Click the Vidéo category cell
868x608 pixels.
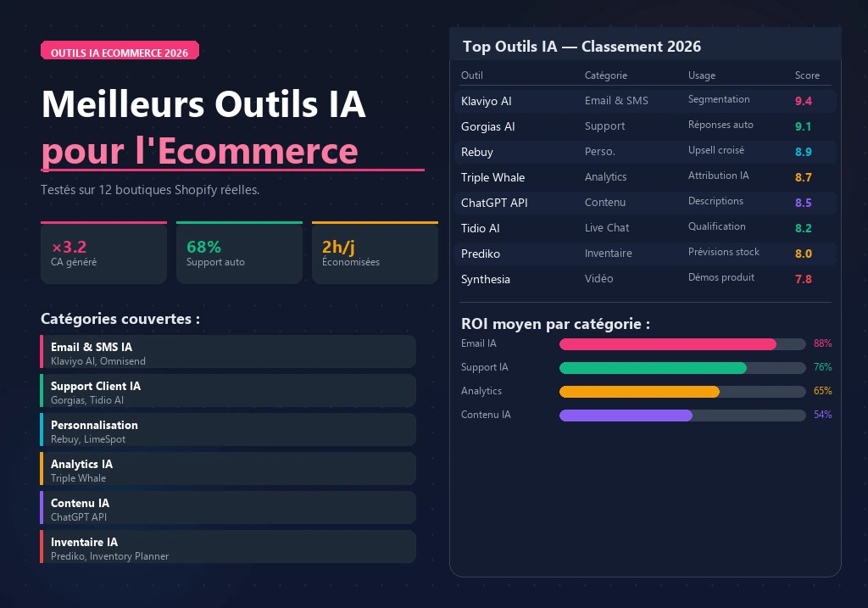[x=598, y=278]
